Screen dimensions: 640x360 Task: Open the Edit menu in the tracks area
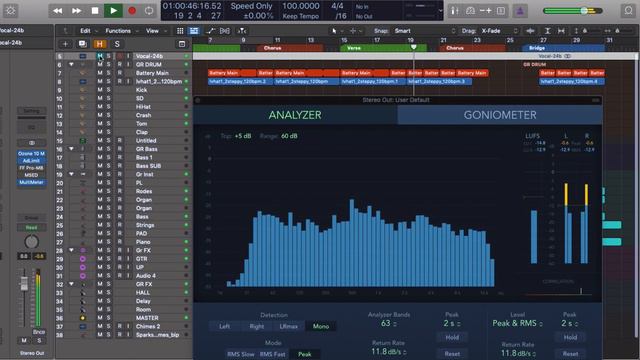tap(85, 31)
